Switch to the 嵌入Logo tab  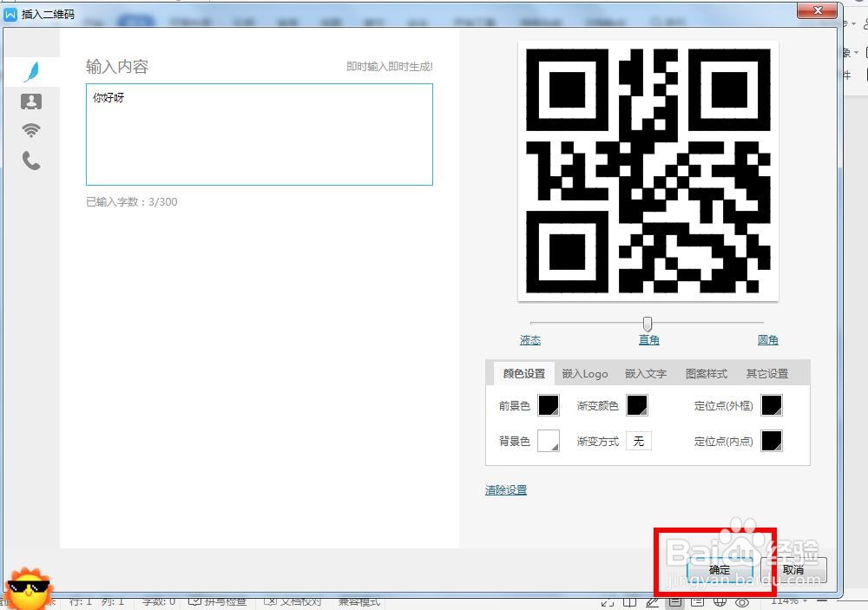[584, 374]
